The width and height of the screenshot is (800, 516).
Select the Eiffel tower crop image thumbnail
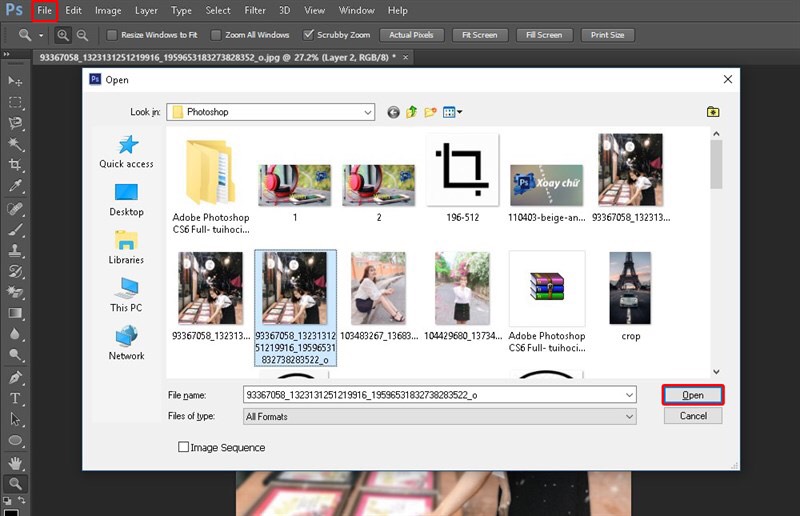point(630,288)
